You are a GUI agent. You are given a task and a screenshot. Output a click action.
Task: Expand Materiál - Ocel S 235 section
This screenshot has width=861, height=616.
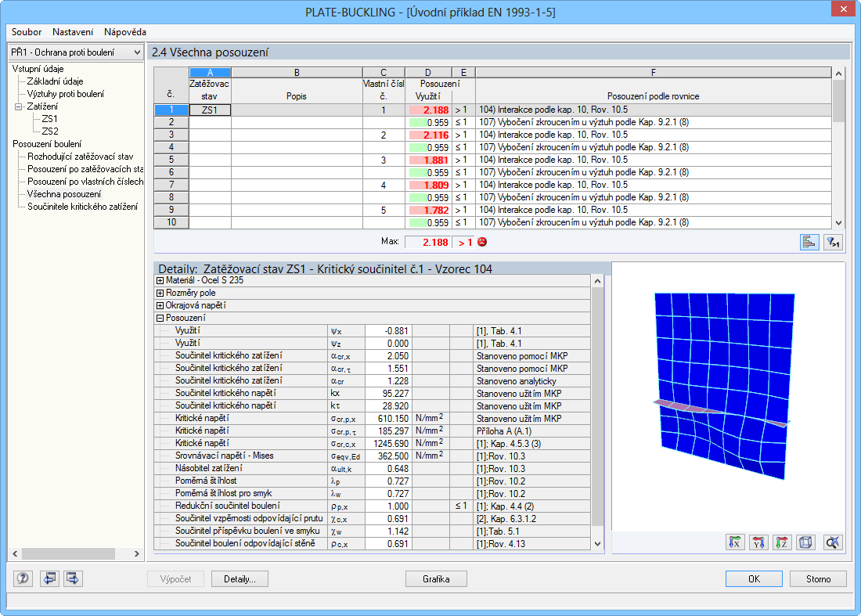160,280
